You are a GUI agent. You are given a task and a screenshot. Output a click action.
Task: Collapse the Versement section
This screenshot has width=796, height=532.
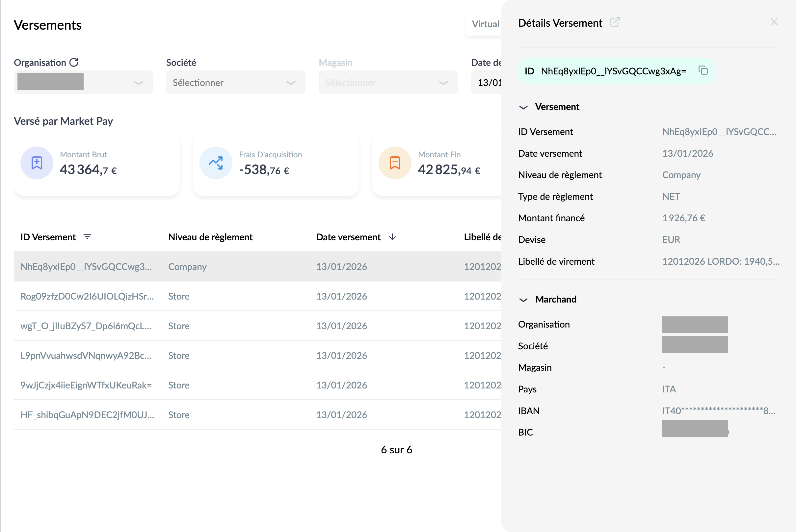click(x=523, y=107)
